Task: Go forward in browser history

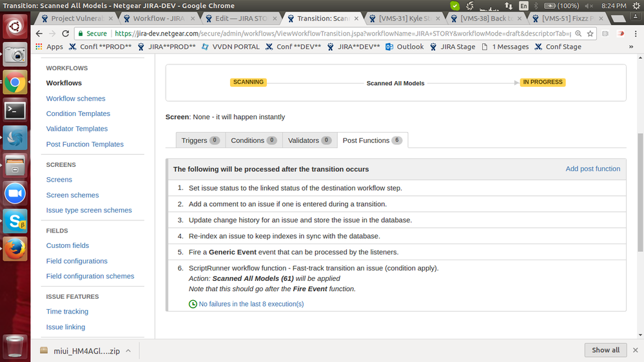Action: (x=52, y=33)
